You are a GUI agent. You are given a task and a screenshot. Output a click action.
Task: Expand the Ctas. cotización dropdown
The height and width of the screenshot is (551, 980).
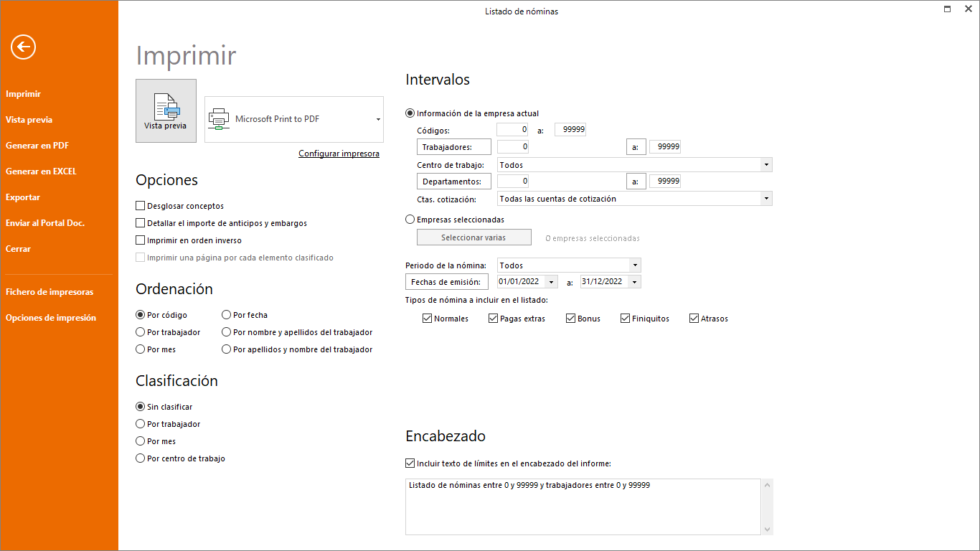click(767, 199)
